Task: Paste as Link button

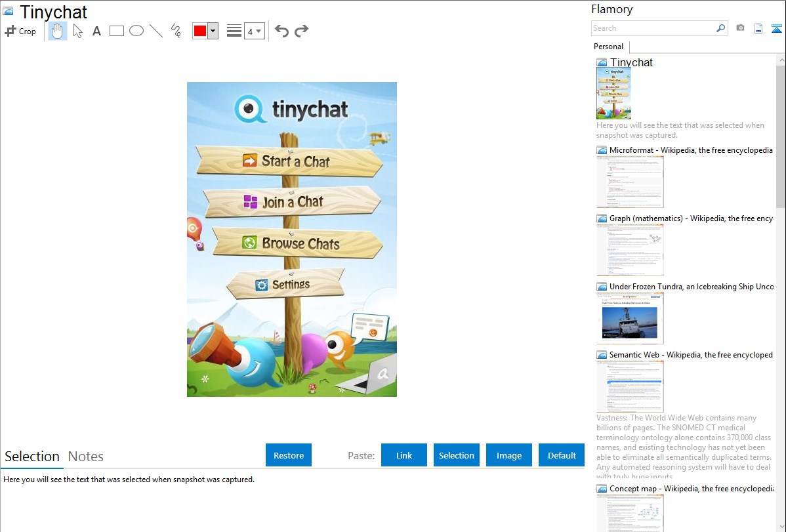Action: (x=404, y=455)
